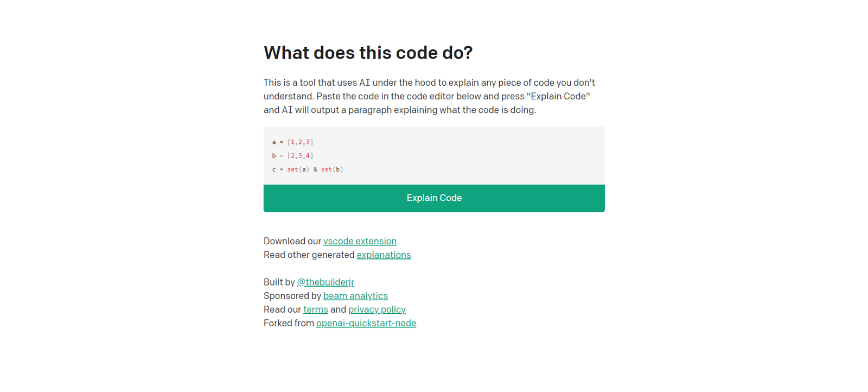
Task: Open the generated explanations link
Action: 384,255
